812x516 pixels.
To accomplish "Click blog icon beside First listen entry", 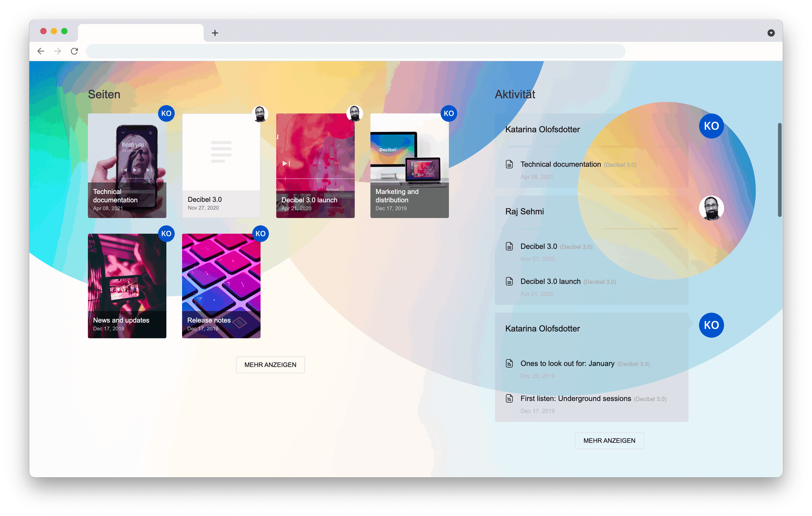I will (509, 399).
